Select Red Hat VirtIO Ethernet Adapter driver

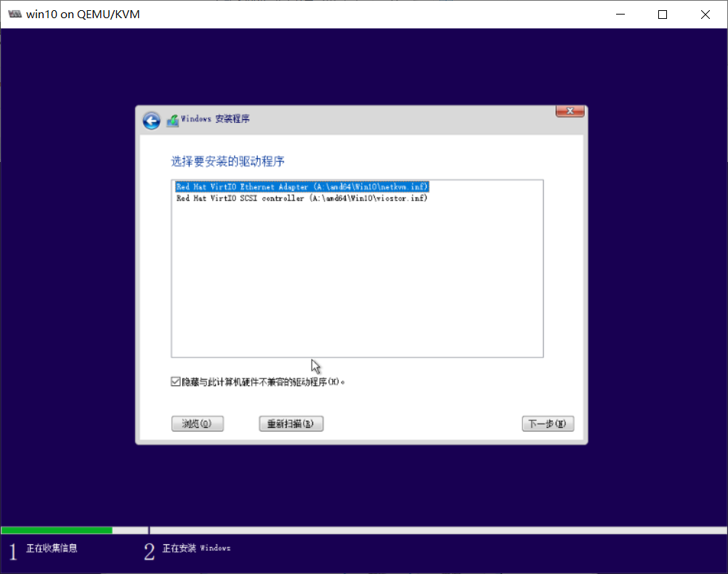click(x=302, y=187)
